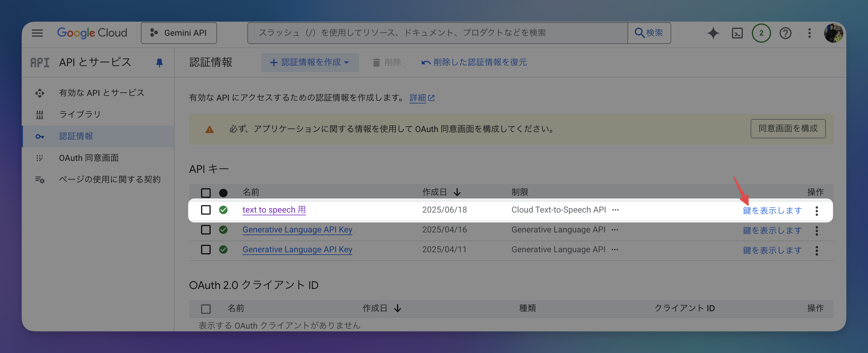Image resolution: width=868 pixels, height=353 pixels.
Task: Open the top bar three-dot settings menu
Action: (x=809, y=33)
